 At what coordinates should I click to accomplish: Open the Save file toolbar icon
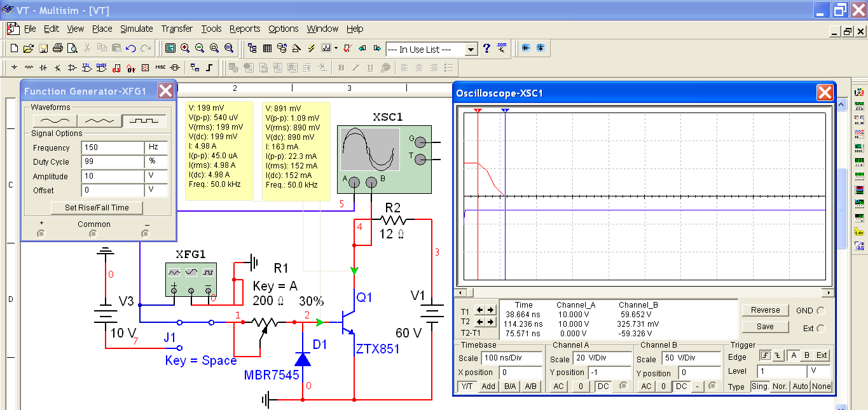[43, 48]
